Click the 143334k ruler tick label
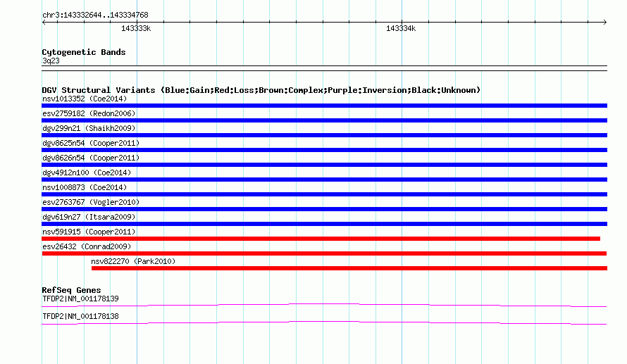627x364 pixels. point(401,28)
